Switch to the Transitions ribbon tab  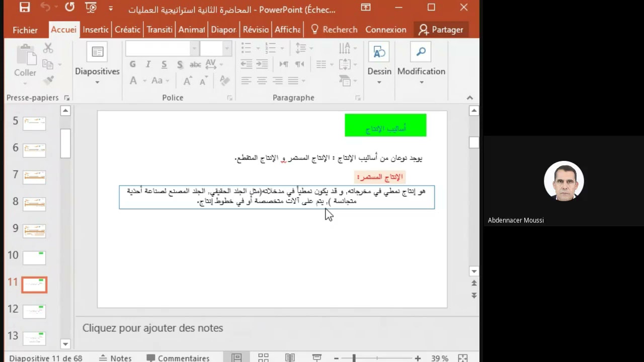[x=159, y=30]
